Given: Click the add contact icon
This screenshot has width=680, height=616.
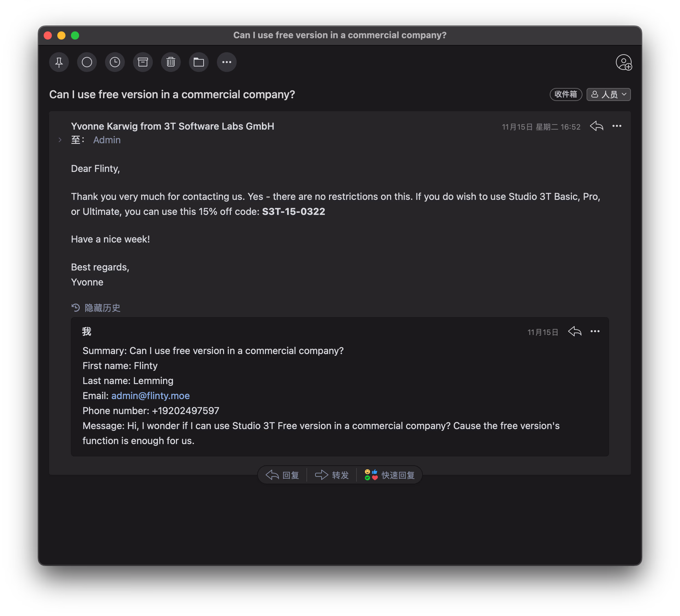Looking at the screenshot, I should [623, 62].
